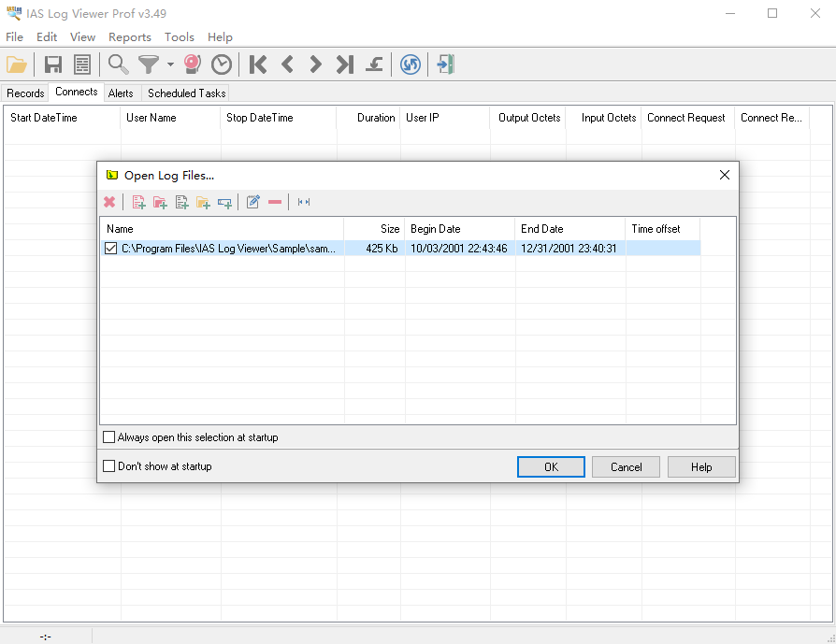This screenshot has height=644, width=836.
Task: Click the alarm bell alerts icon
Action: tap(193, 64)
